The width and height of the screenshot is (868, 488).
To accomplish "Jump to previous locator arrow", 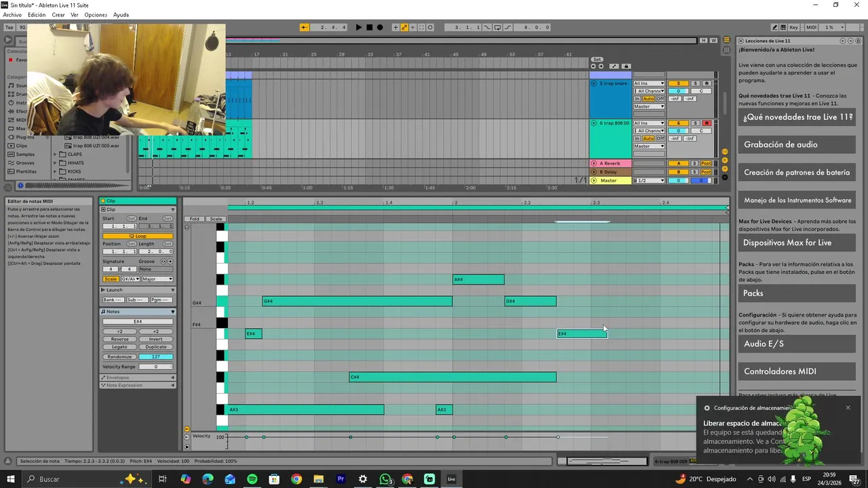I will (593, 66).
